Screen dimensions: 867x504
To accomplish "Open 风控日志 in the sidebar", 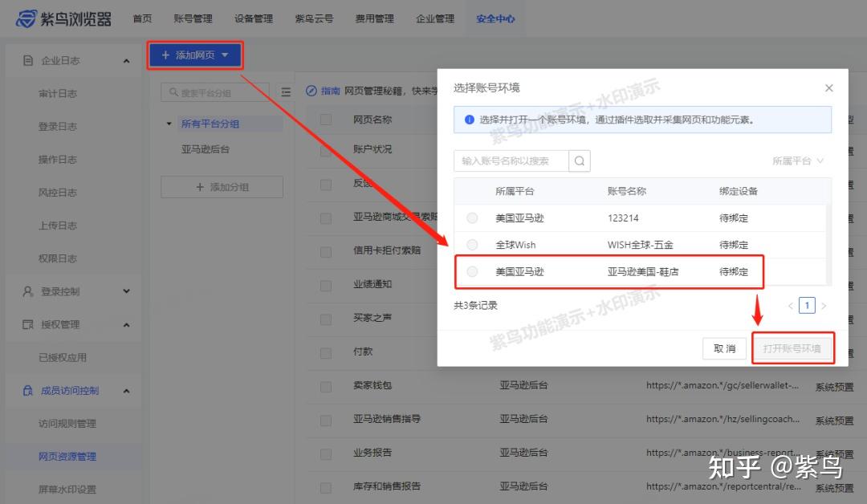I will 58,193.
